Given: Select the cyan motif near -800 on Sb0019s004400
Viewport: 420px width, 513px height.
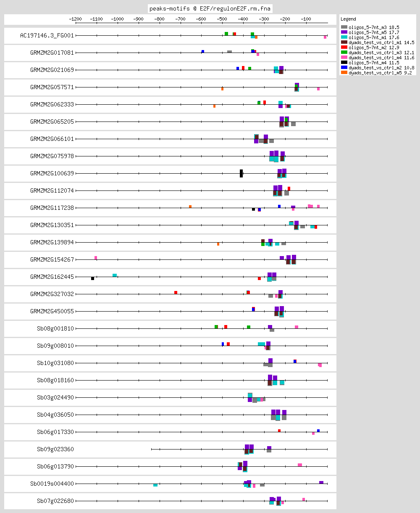Looking at the screenshot, I should pos(155,485).
